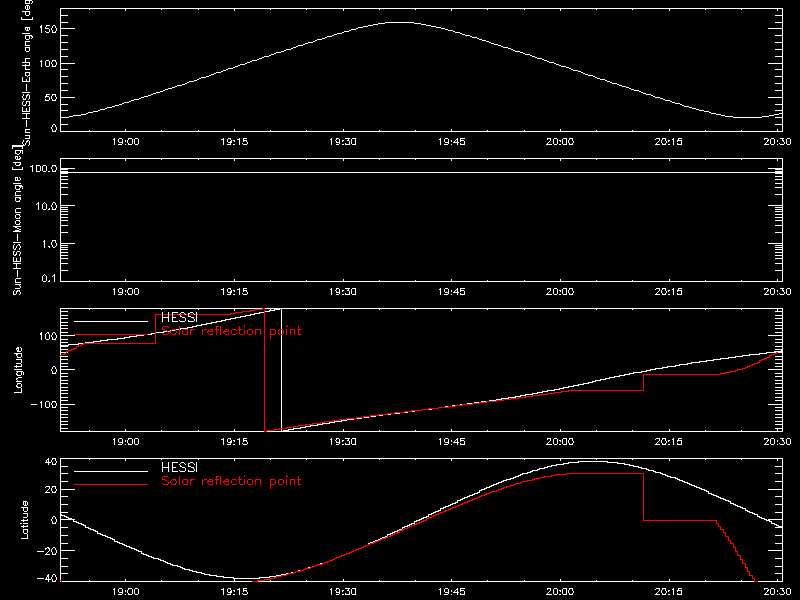Viewport: 800px width, 600px height.
Task: Click white HESSI legend line in Latitude plot
Action: 111,471
